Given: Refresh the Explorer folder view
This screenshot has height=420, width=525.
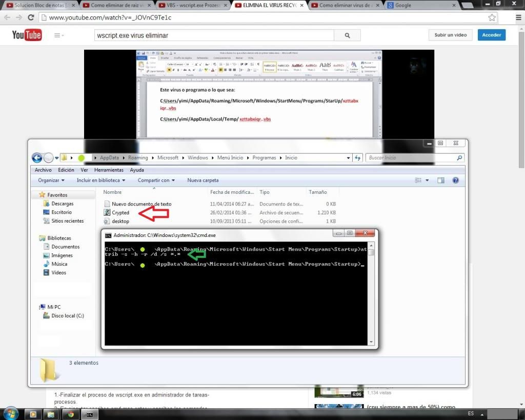Looking at the screenshot, I should 357,158.
